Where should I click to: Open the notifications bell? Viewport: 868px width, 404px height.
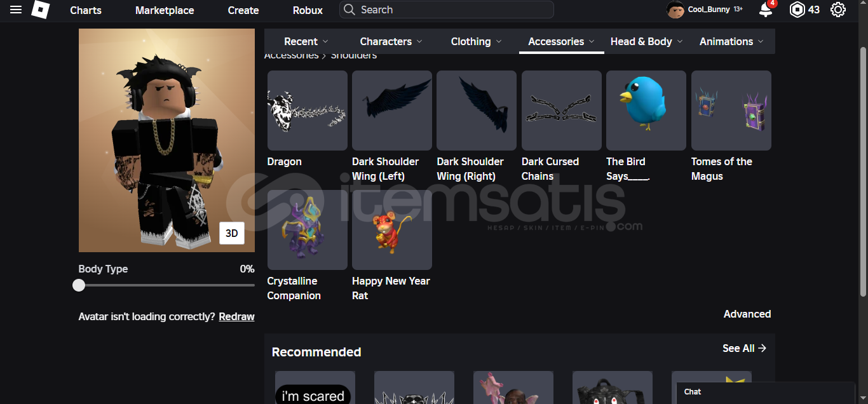766,10
